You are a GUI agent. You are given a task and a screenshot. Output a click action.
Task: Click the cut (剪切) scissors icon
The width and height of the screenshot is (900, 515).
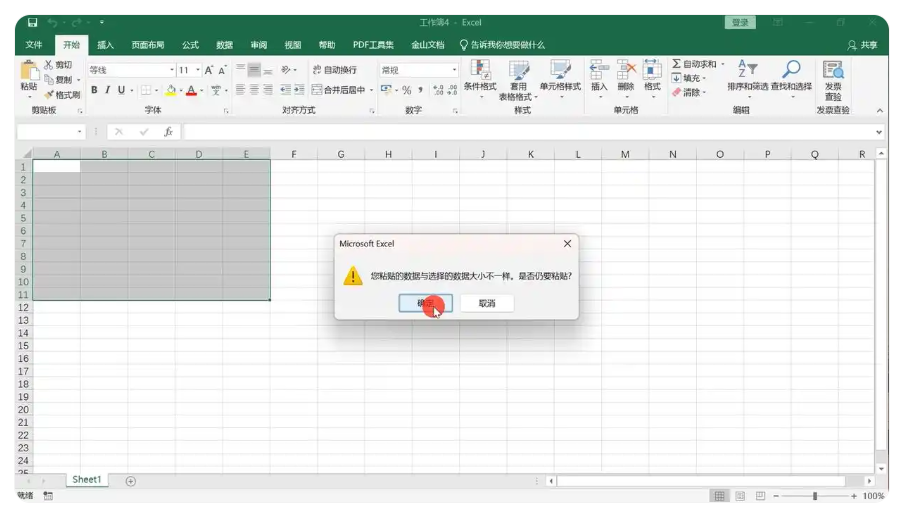click(49, 65)
